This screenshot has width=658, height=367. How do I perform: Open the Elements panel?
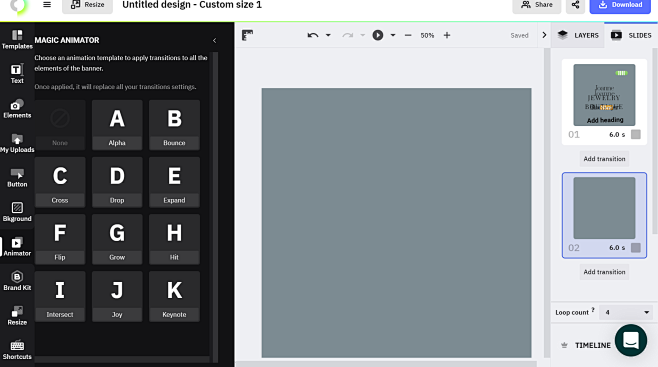click(x=17, y=109)
